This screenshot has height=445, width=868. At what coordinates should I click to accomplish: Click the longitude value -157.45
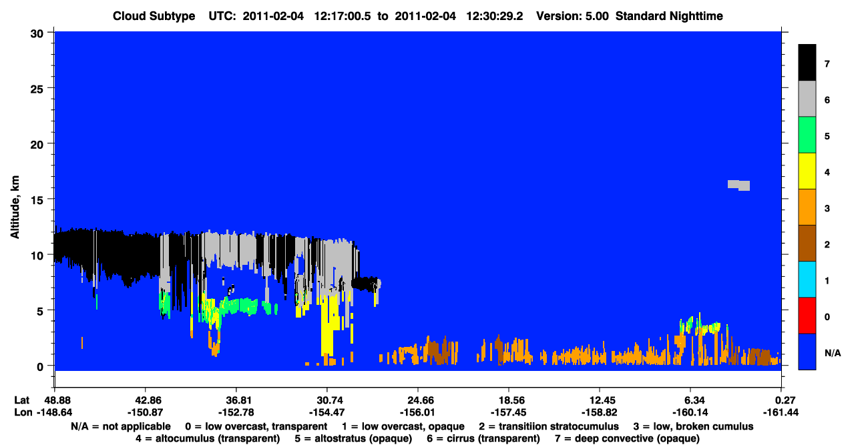click(509, 412)
